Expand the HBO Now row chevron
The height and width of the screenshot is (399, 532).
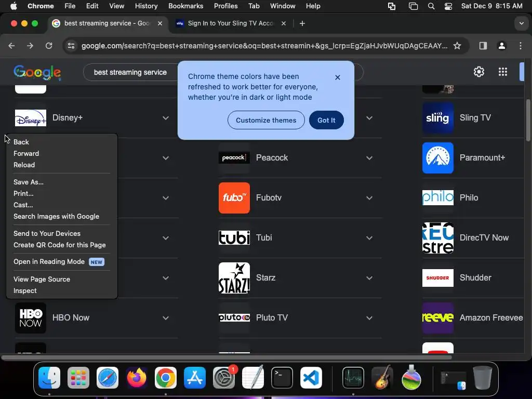click(x=166, y=318)
